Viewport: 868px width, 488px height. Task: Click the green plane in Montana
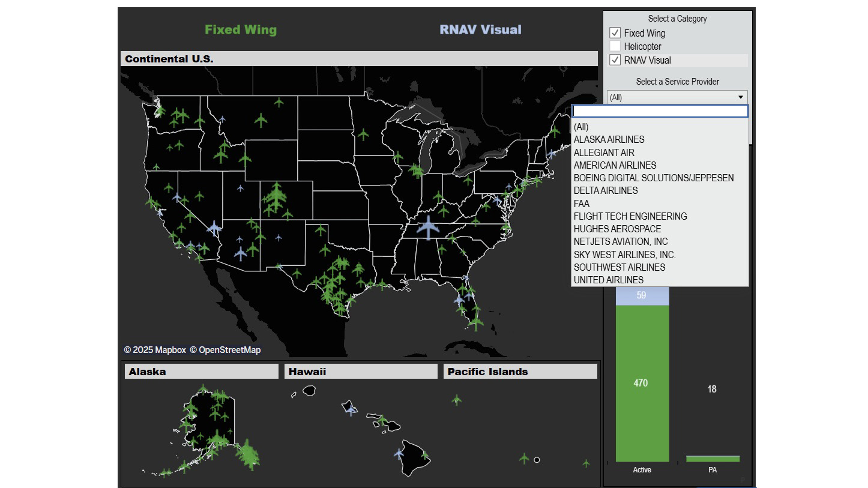(261, 120)
